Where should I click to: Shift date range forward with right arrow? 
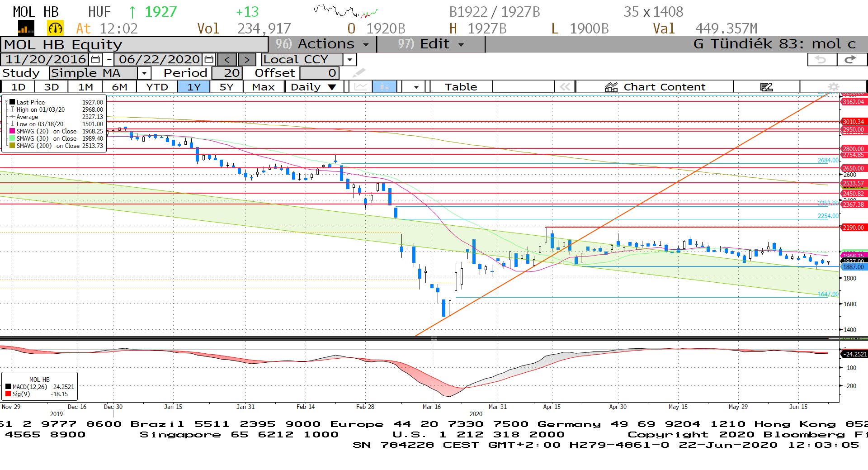[x=247, y=60]
